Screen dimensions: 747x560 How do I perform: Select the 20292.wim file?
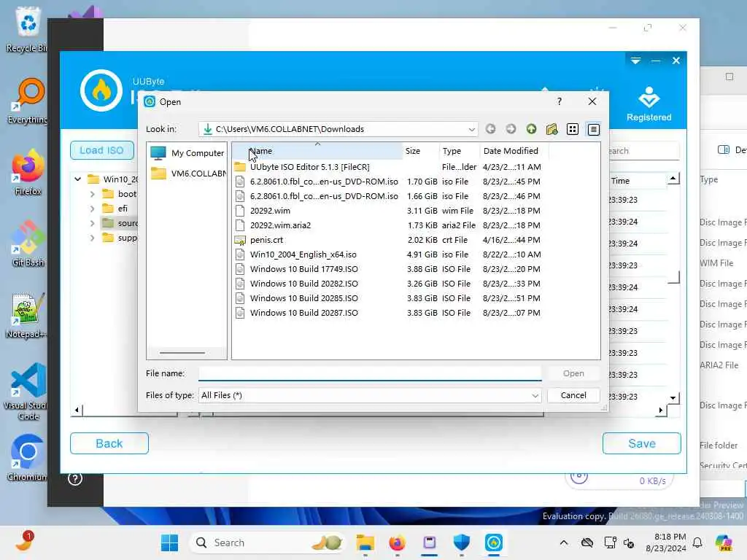270,211
